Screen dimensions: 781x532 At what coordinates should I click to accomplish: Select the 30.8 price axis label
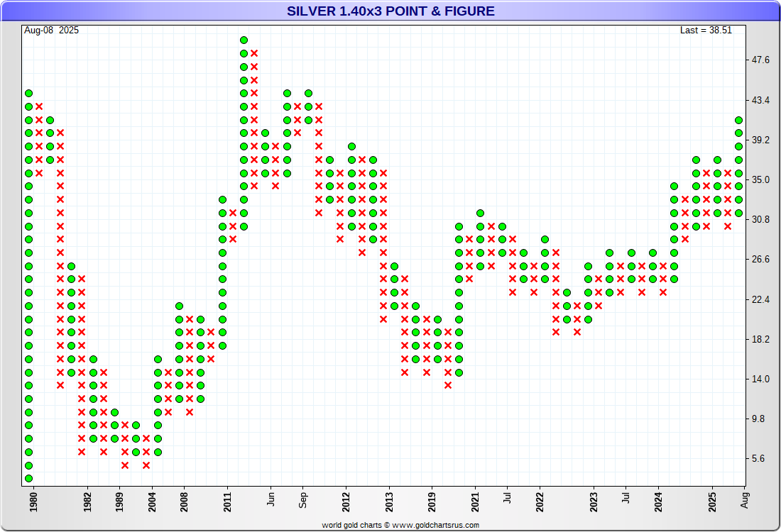click(760, 219)
